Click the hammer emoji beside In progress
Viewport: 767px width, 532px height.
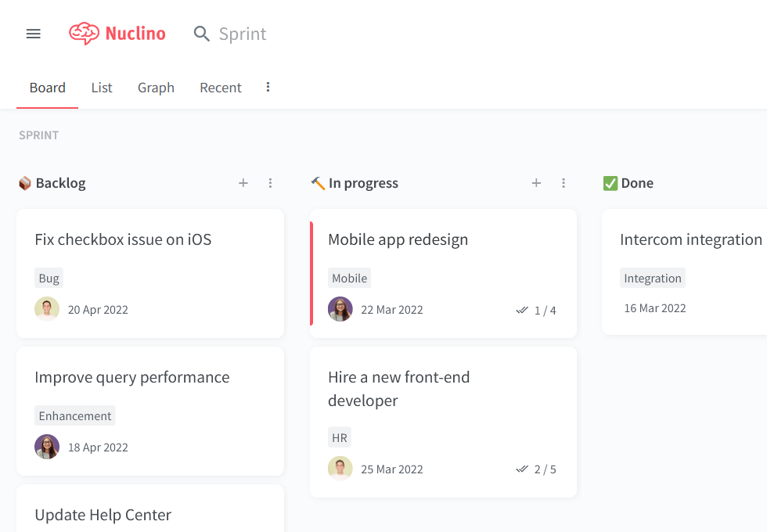[x=317, y=182]
